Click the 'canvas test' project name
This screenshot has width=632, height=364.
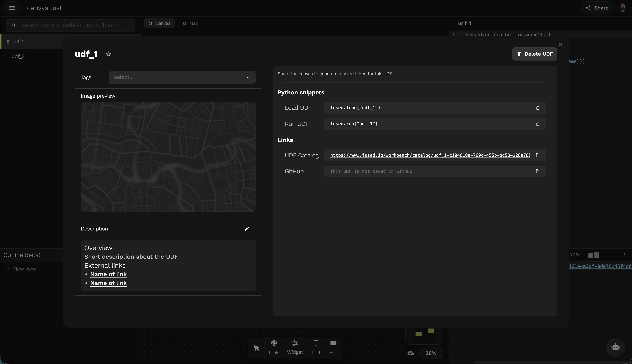pos(44,8)
